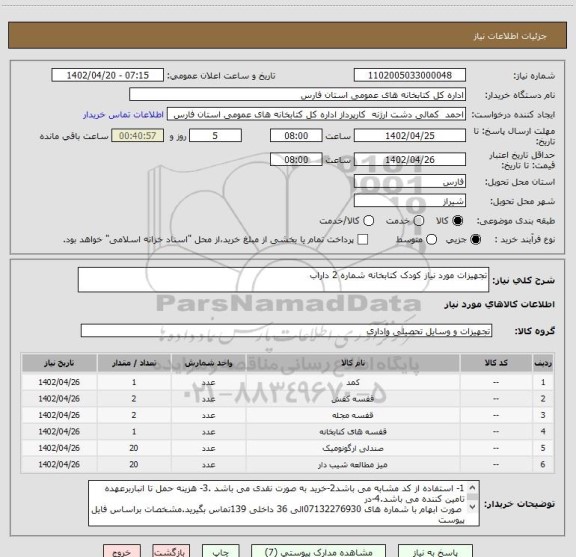
Task: Click the response deadline date 1402/04/25
Action: tap(410, 136)
